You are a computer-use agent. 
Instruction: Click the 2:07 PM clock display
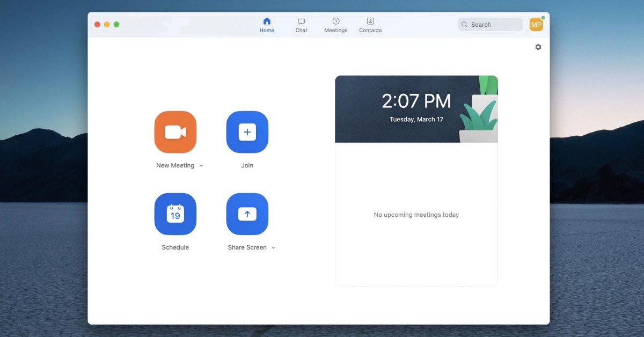pos(416,101)
